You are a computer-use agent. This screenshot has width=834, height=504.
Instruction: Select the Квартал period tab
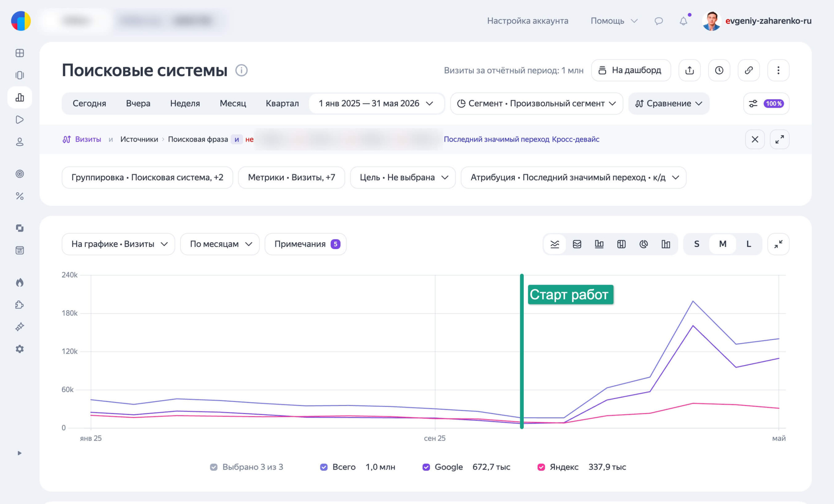[x=282, y=104]
